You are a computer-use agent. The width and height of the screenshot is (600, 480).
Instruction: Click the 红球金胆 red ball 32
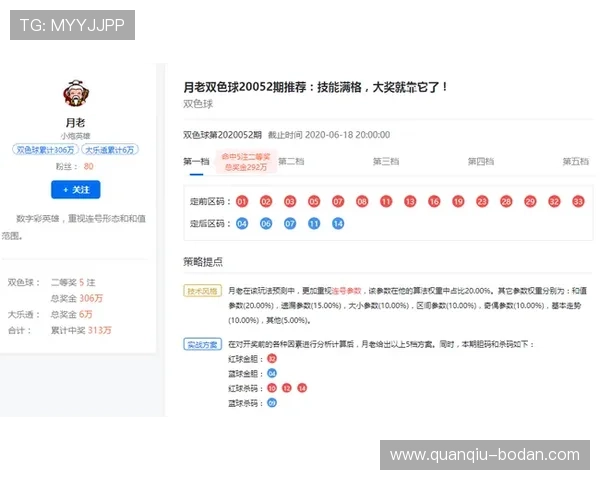click(x=272, y=359)
